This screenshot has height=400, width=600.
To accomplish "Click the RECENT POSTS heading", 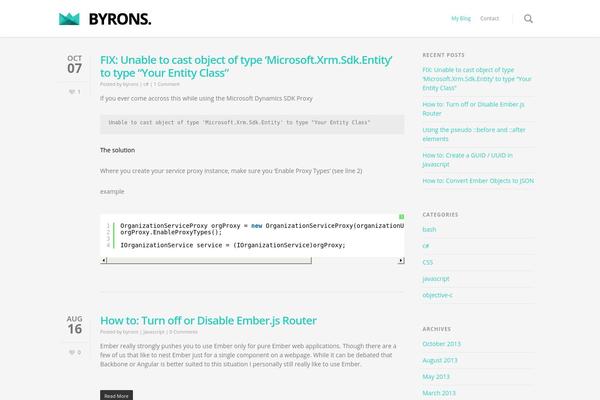I will click(x=443, y=55).
